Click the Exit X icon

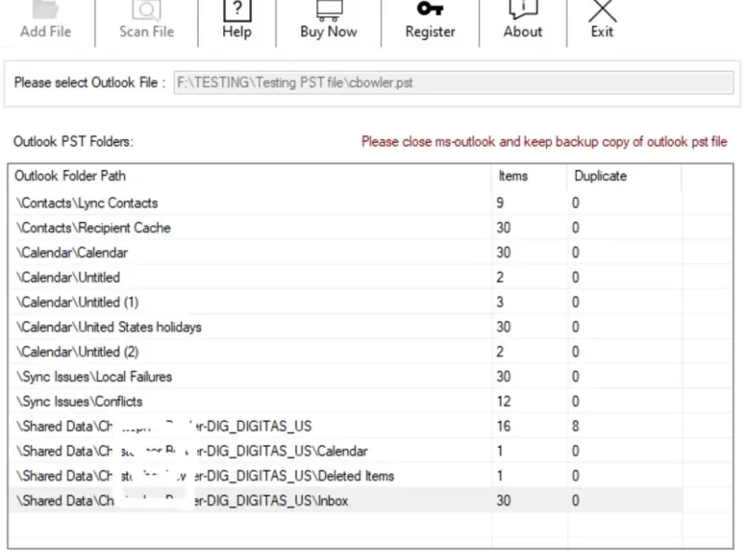pos(602,10)
